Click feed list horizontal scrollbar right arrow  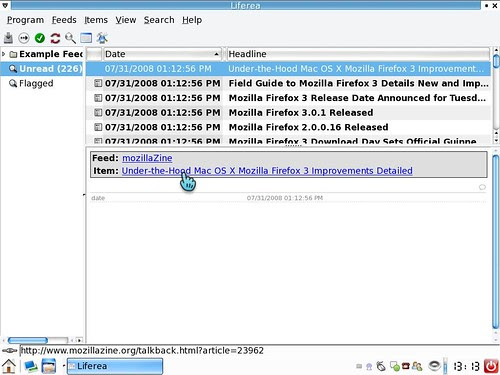tap(79, 340)
